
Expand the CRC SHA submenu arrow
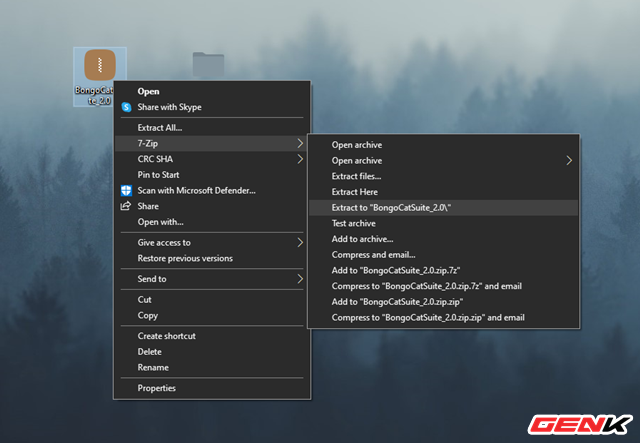click(x=300, y=159)
